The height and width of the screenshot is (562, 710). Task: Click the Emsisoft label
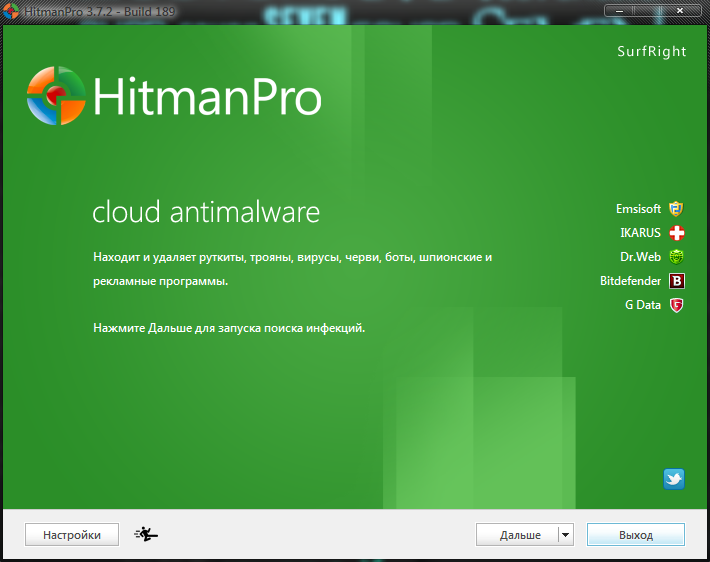pyautogui.click(x=638, y=209)
